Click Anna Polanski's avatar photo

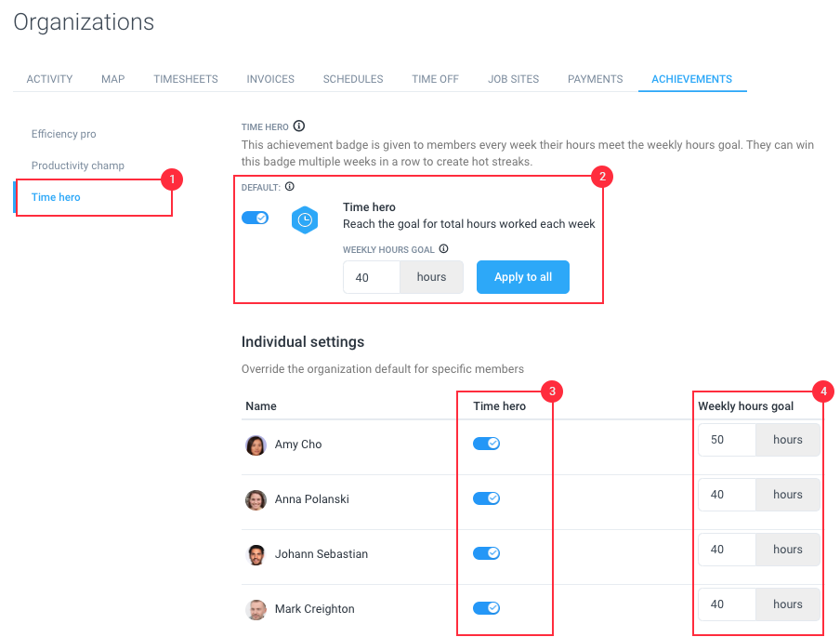coord(256,499)
